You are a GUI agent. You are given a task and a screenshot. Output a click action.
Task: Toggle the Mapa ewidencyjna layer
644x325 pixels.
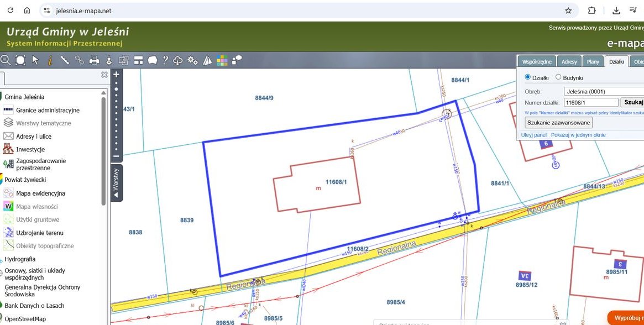coord(40,193)
